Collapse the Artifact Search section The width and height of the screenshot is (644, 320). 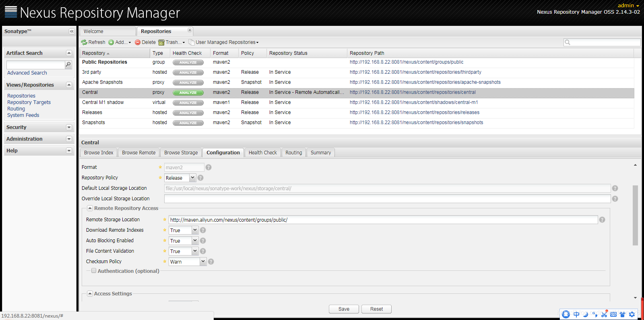click(x=69, y=53)
